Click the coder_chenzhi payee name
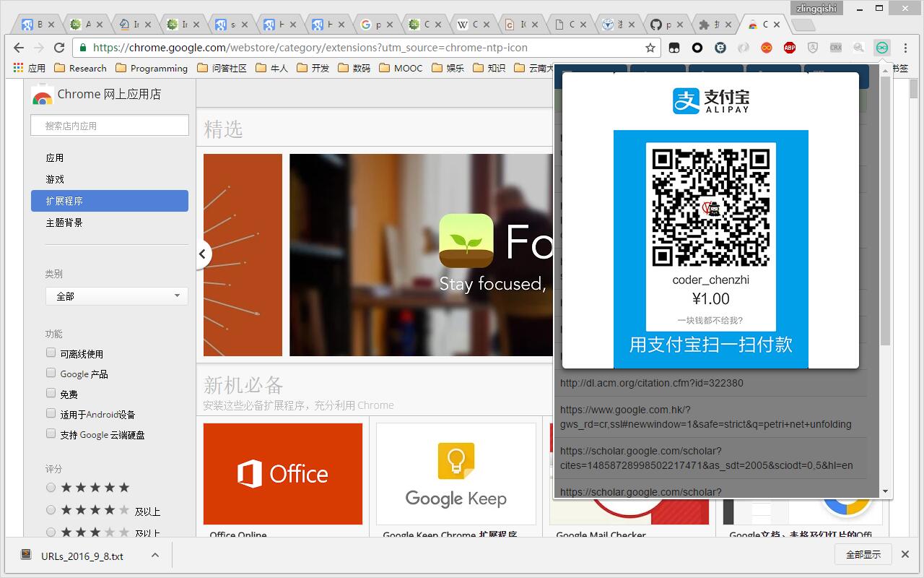This screenshot has width=924, height=578. (711, 280)
